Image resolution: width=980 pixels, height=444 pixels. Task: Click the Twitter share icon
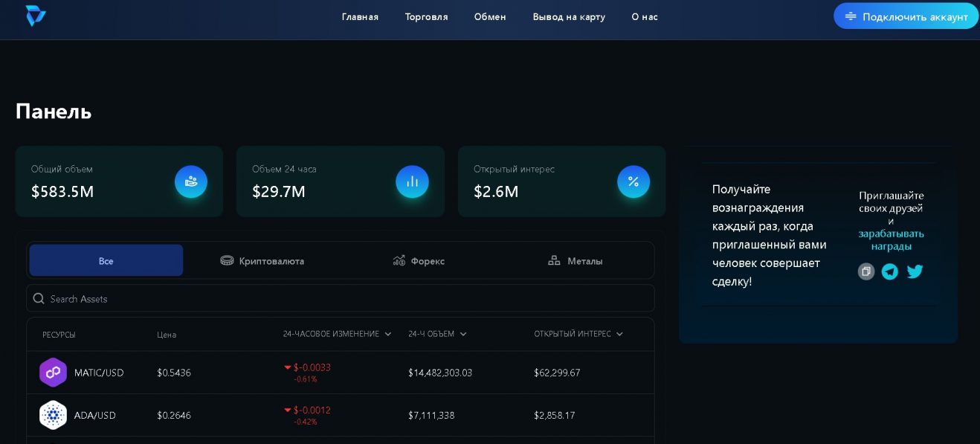point(915,271)
